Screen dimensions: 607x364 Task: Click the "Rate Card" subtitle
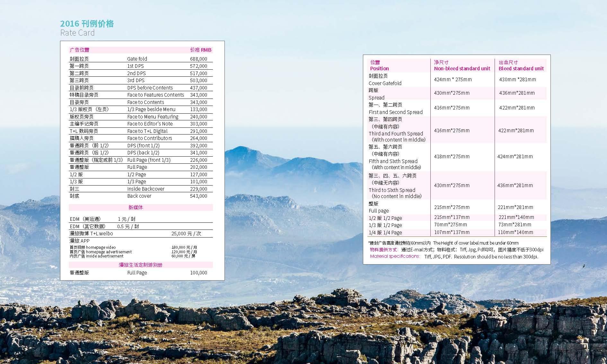coord(77,33)
